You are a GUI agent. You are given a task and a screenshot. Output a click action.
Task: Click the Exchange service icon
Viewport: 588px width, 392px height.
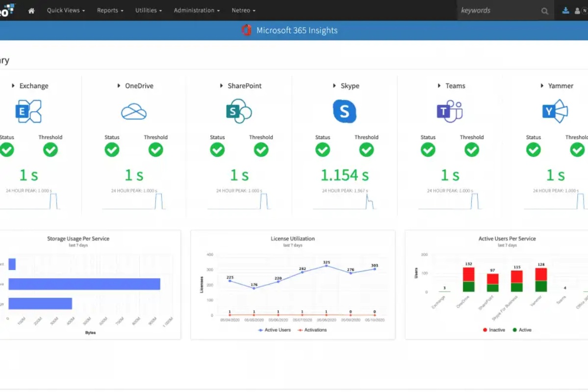[28, 111]
